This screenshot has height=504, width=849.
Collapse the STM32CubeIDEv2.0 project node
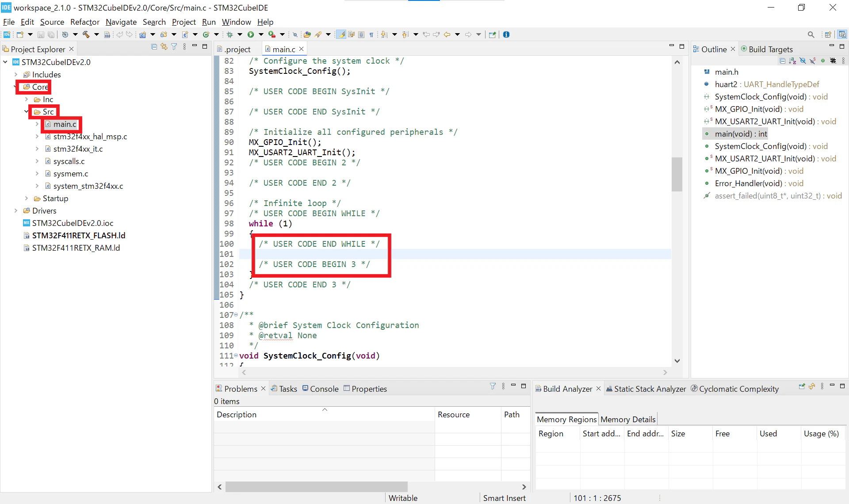[5, 62]
